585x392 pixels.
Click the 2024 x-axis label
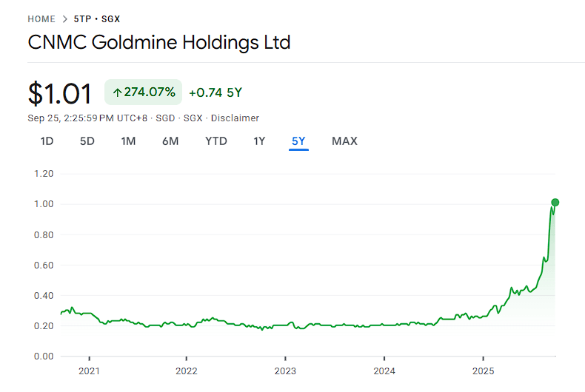384,371
